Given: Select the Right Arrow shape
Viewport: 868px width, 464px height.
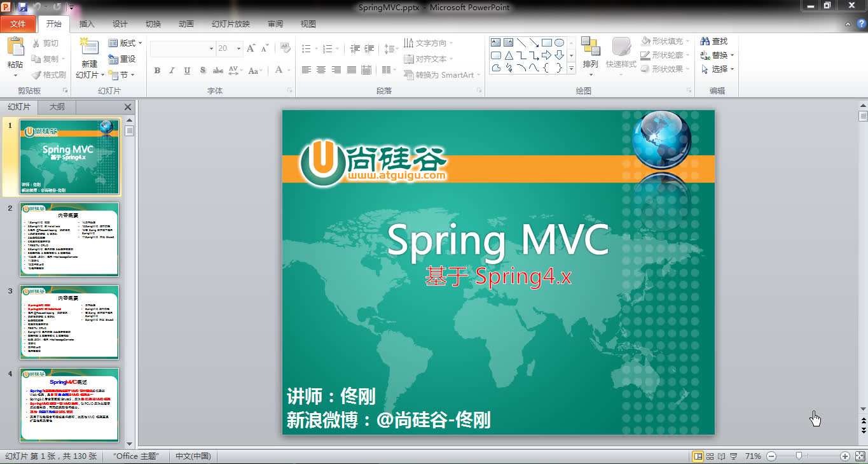Looking at the screenshot, I should pyautogui.click(x=546, y=55).
